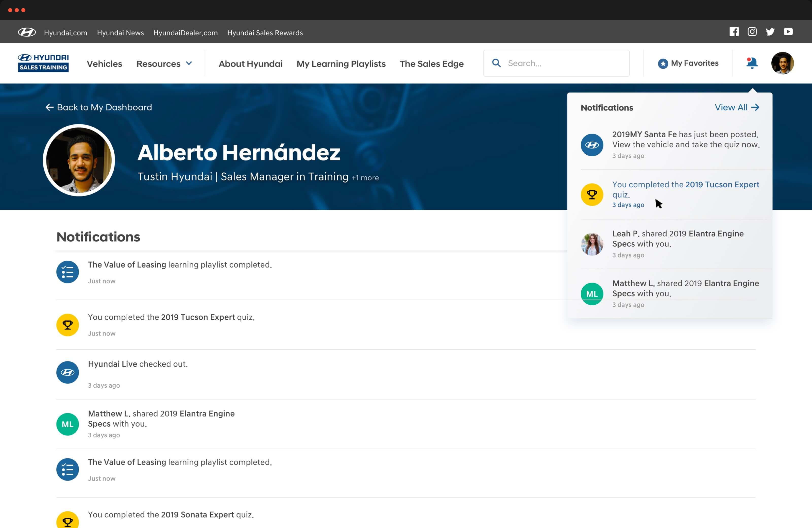Click Tustin Hyundai Sales Manager in Training
Screen dimensions: 812x528
(243, 177)
